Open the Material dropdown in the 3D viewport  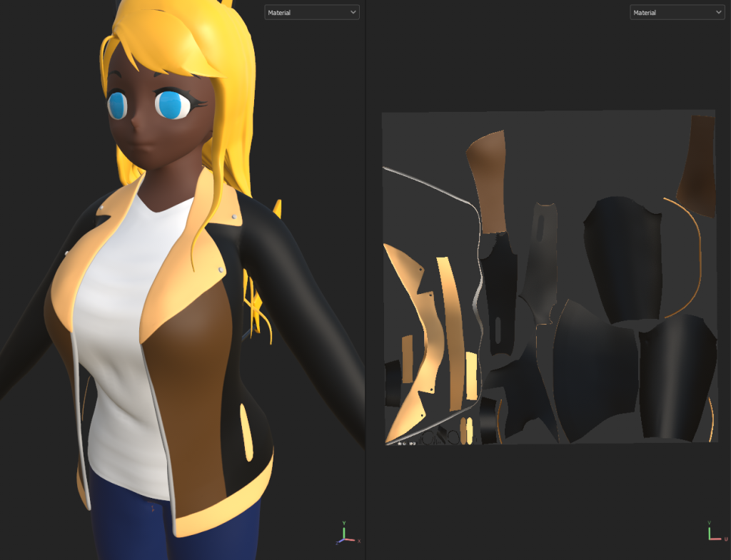point(311,12)
